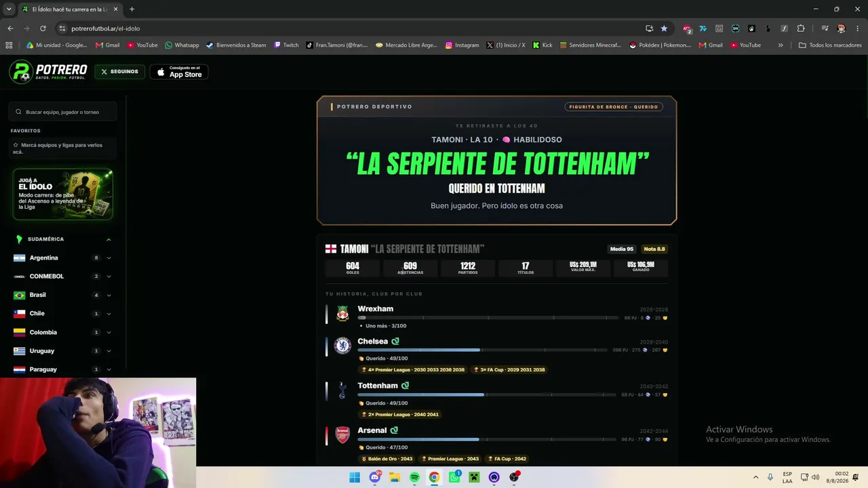Image resolution: width=868 pixels, height=488 pixels.
Task: Click the App Store download button
Action: pos(179,72)
